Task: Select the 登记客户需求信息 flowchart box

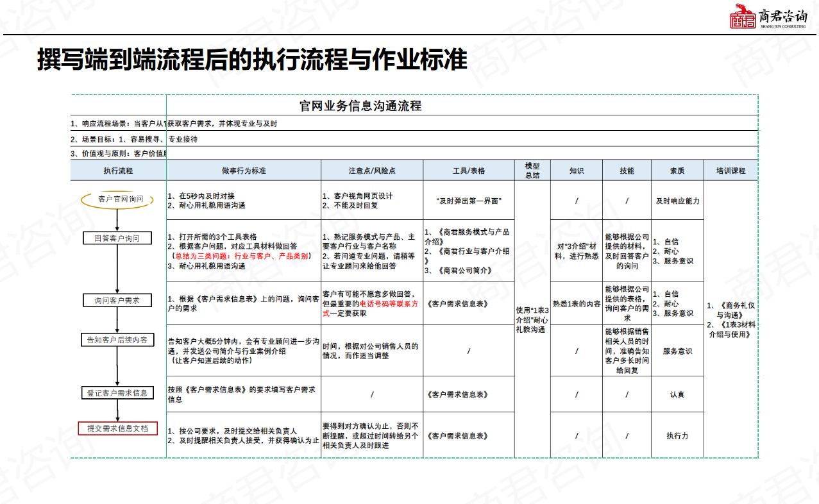Action: pyautogui.click(x=117, y=392)
